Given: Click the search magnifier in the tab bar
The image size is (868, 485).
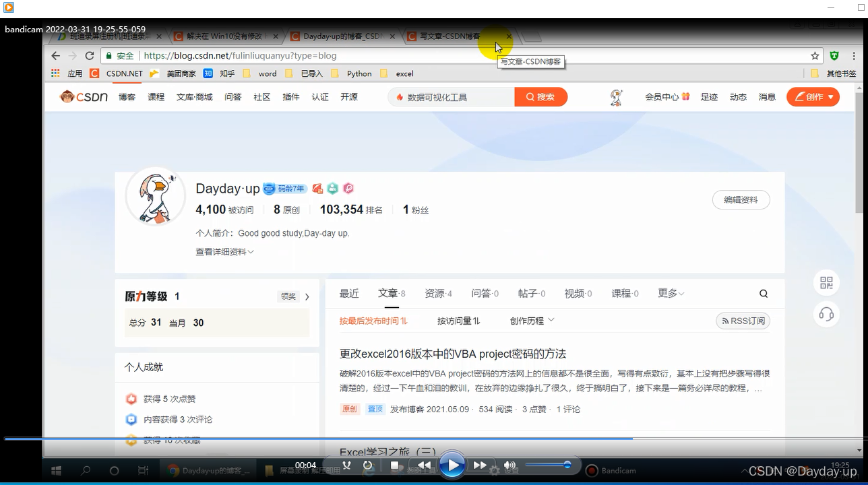Looking at the screenshot, I should (764, 294).
